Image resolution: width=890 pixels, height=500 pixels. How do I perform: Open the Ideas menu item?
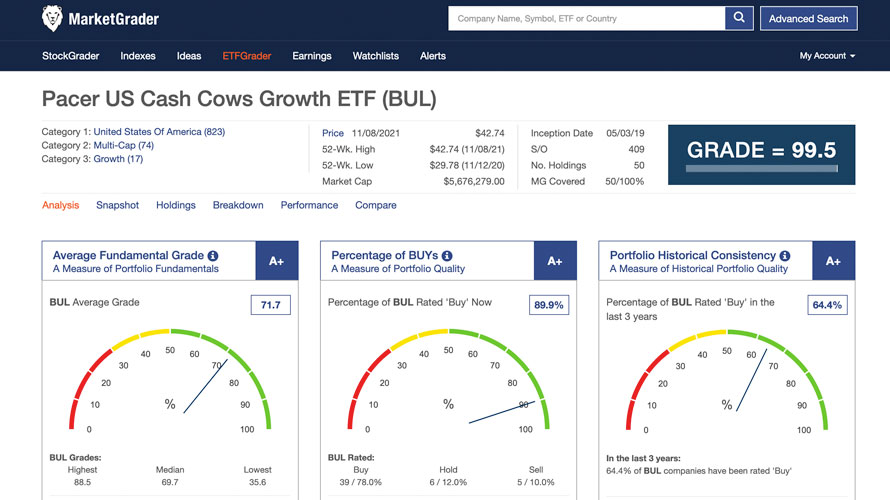(189, 56)
